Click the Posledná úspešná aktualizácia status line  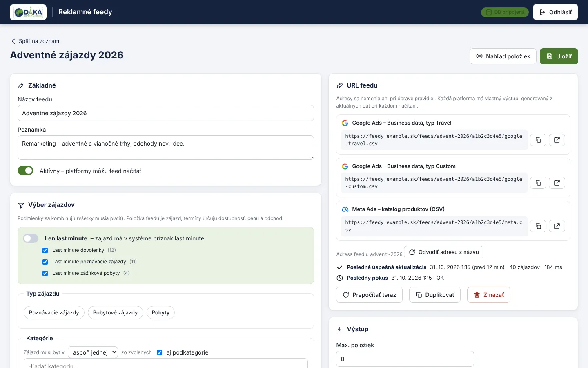tap(449, 267)
